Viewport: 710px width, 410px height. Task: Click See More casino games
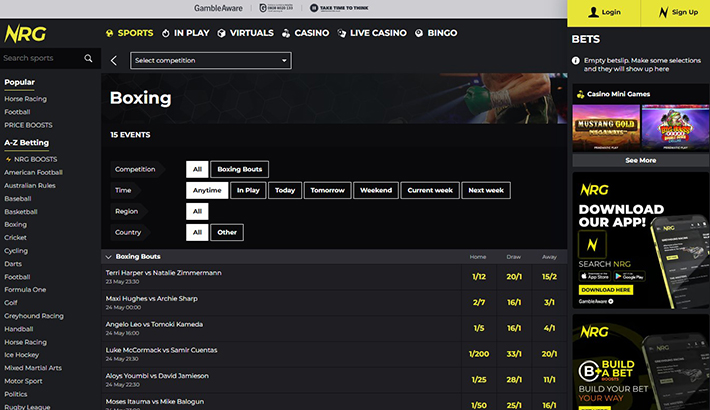pos(640,160)
